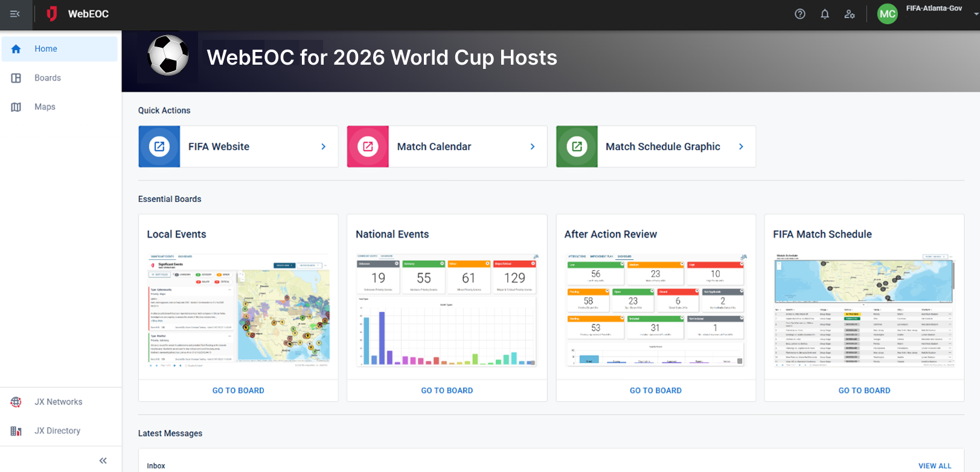The height and width of the screenshot is (472, 980).
Task: Click the pink Match Calendar external link icon
Action: tap(368, 146)
